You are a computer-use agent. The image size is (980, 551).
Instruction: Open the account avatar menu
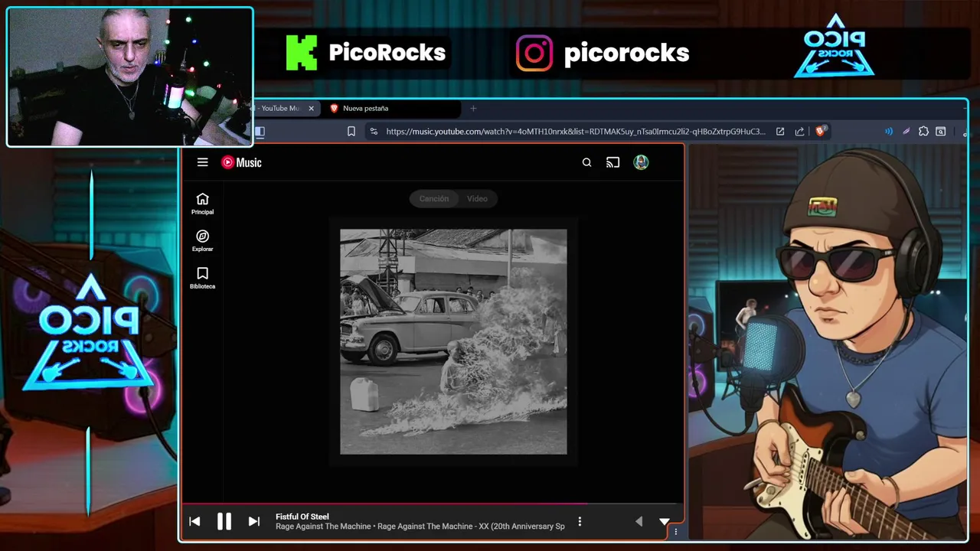[x=641, y=162]
